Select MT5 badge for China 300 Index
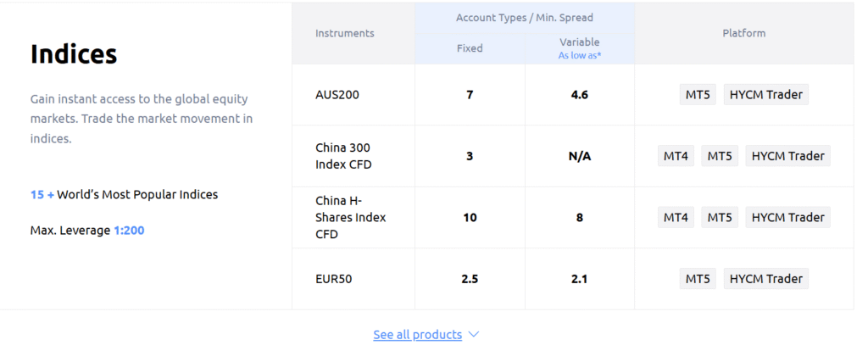The height and width of the screenshot is (345, 868). point(720,156)
